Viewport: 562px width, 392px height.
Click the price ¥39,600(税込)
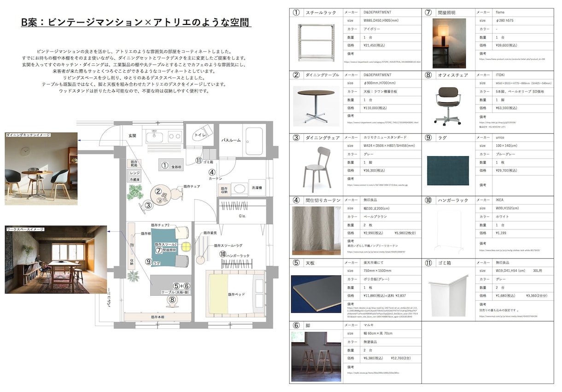pyautogui.click(x=507, y=45)
